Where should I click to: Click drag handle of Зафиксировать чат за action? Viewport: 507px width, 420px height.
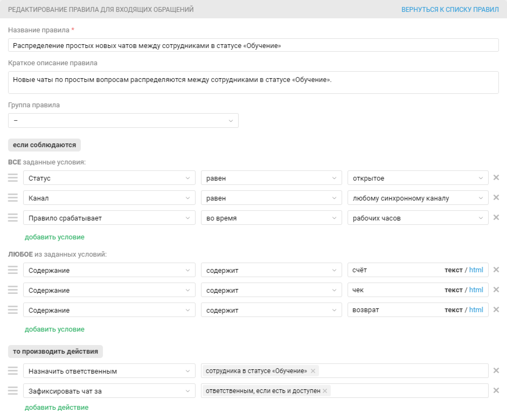pos(13,391)
